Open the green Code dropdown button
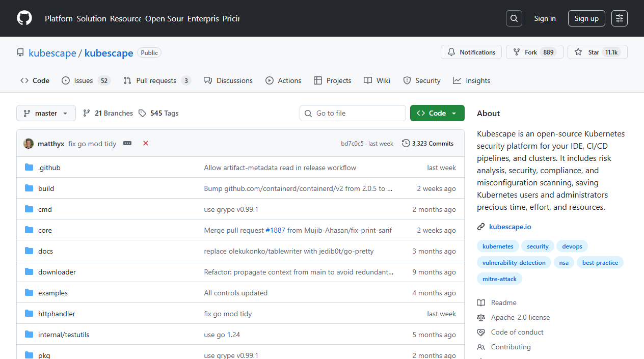Screen dimensions: 644x359 click(x=437, y=113)
